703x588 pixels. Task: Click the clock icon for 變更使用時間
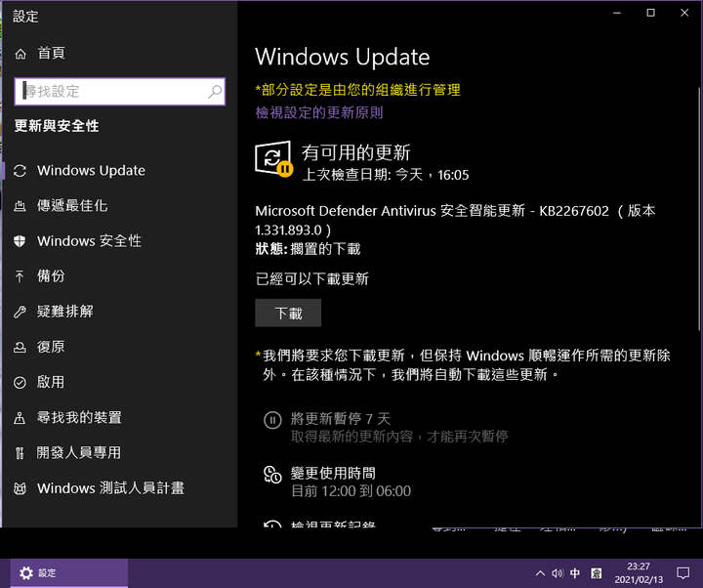pyautogui.click(x=272, y=475)
